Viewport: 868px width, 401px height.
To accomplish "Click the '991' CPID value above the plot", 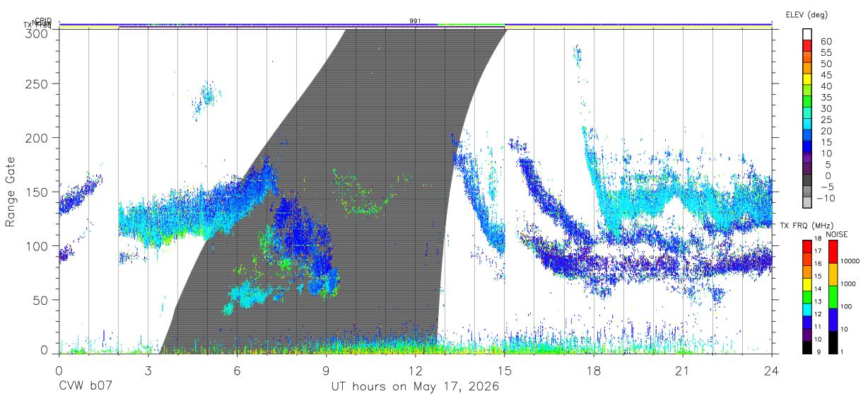I will pos(415,21).
